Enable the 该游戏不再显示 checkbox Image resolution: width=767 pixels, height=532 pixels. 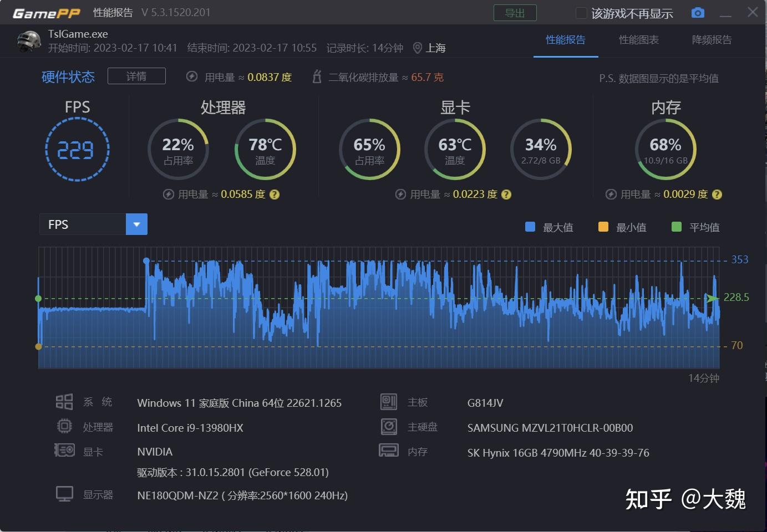click(x=581, y=13)
